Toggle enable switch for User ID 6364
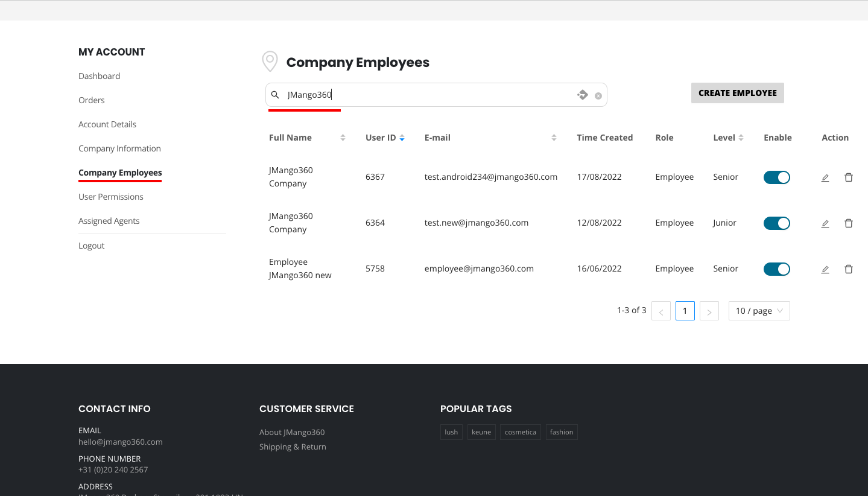Viewport: 868px width, 496px height. (776, 223)
